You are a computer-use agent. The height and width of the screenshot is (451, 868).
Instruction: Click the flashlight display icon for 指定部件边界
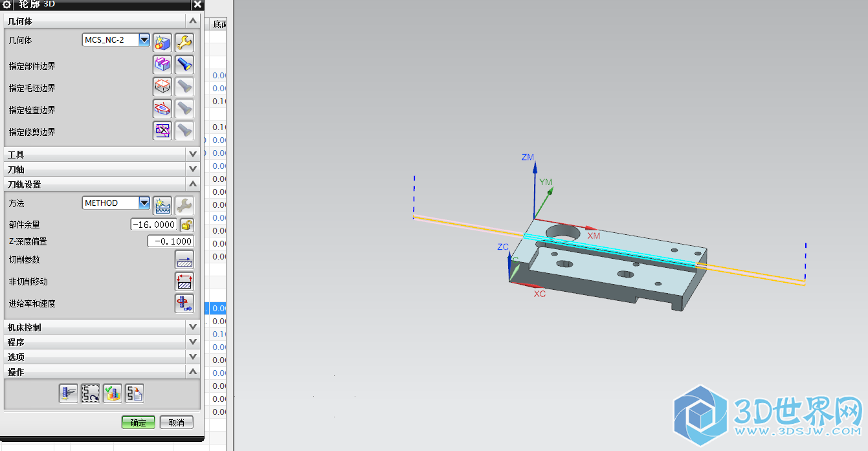[184, 65]
